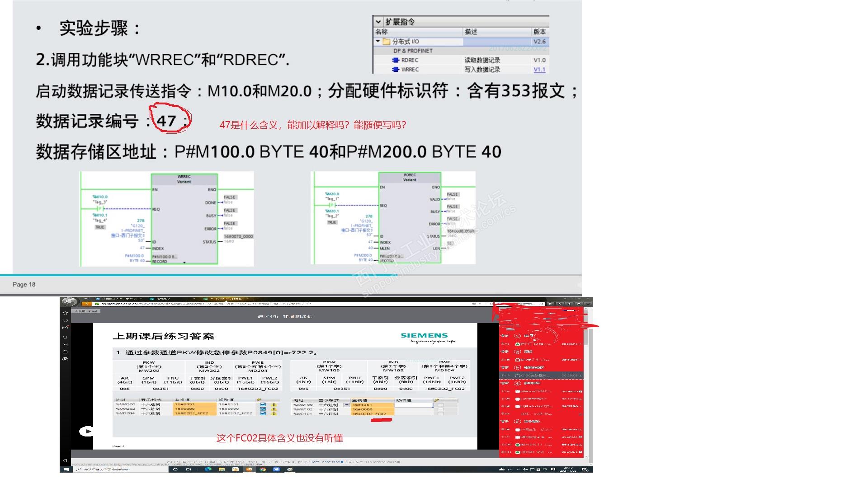The image size is (868, 488).
Task: Click the V2.6 version cell
Action: 539,42
